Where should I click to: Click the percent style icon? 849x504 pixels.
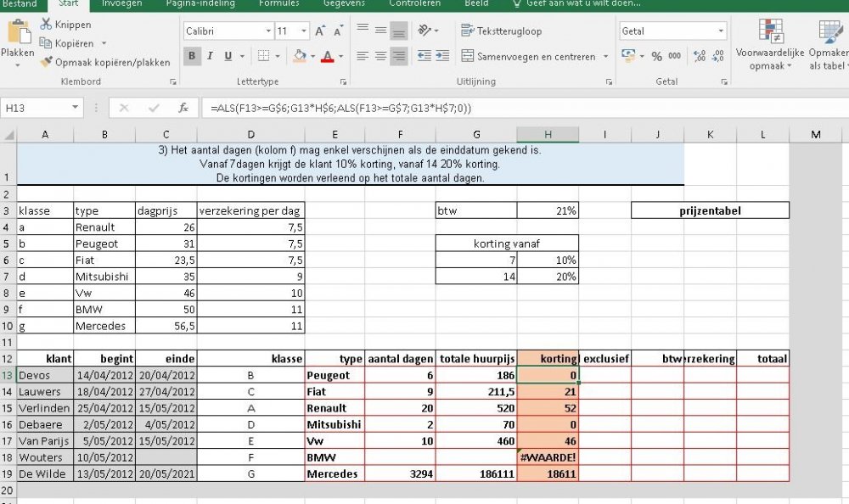(656, 56)
